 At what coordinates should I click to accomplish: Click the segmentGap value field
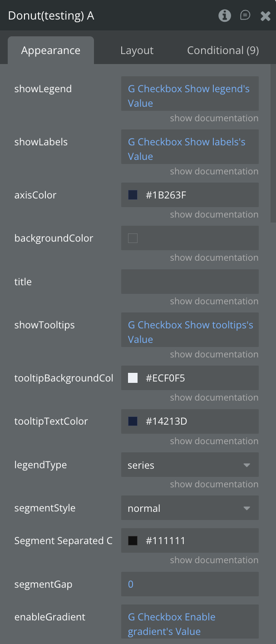[x=190, y=584]
